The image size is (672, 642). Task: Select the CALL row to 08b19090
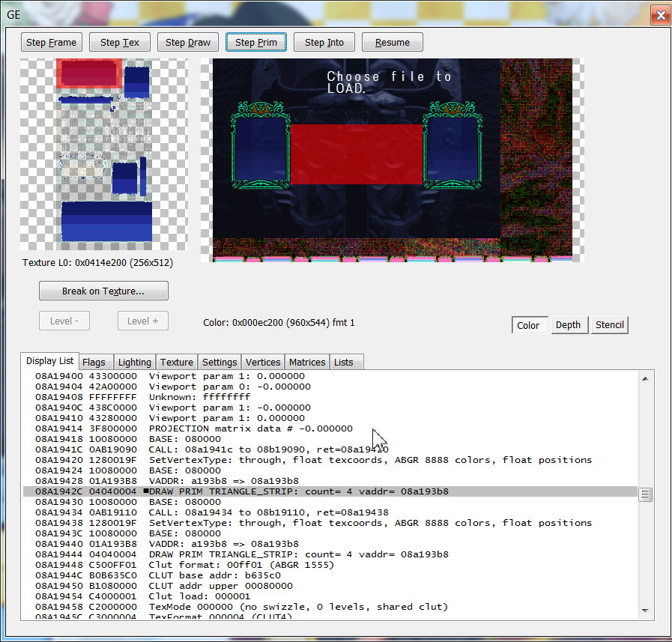pyautogui.click(x=330, y=449)
